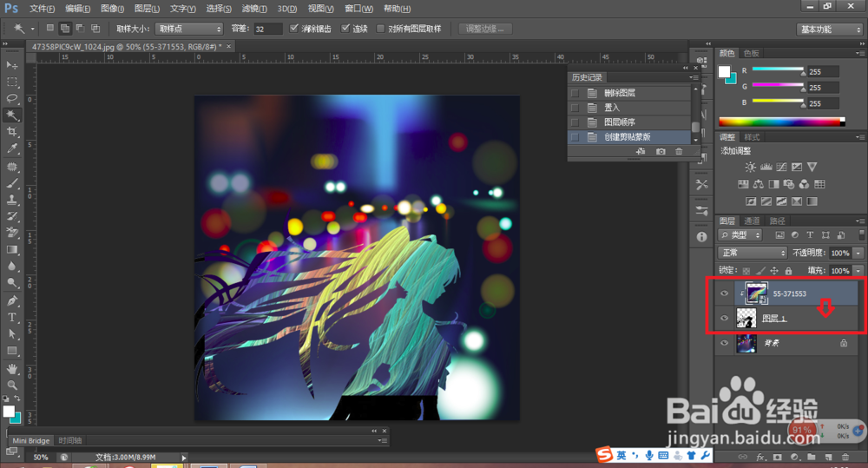
Task: Select the Magic Wand tool in toolbox
Action: coord(11,115)
